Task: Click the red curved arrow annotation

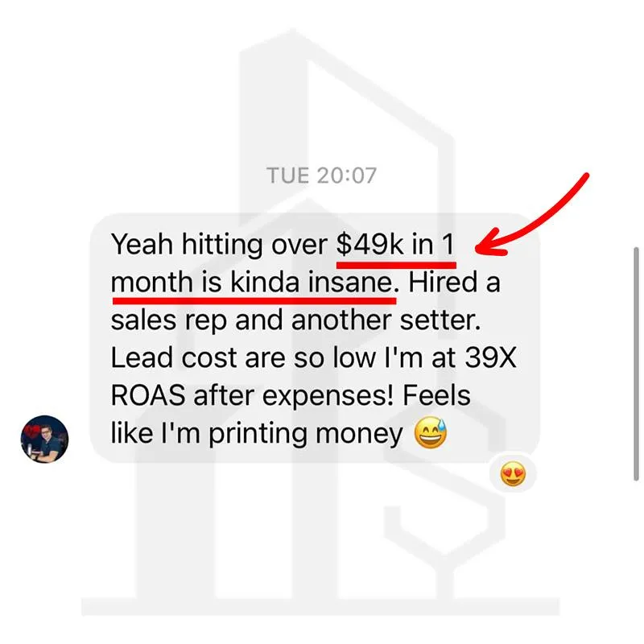Action: point(532,214)
